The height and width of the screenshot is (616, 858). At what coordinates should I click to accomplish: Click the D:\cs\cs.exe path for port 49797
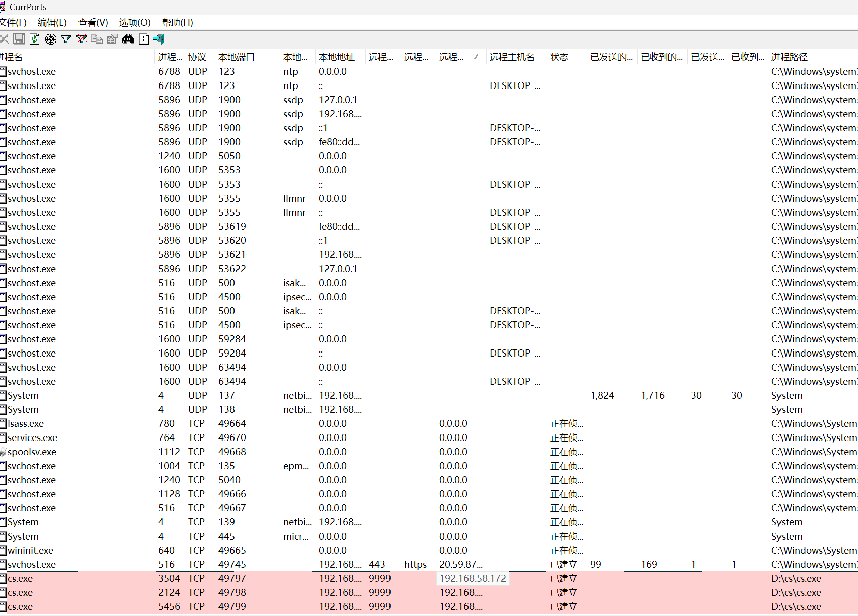tap(796, 578)
